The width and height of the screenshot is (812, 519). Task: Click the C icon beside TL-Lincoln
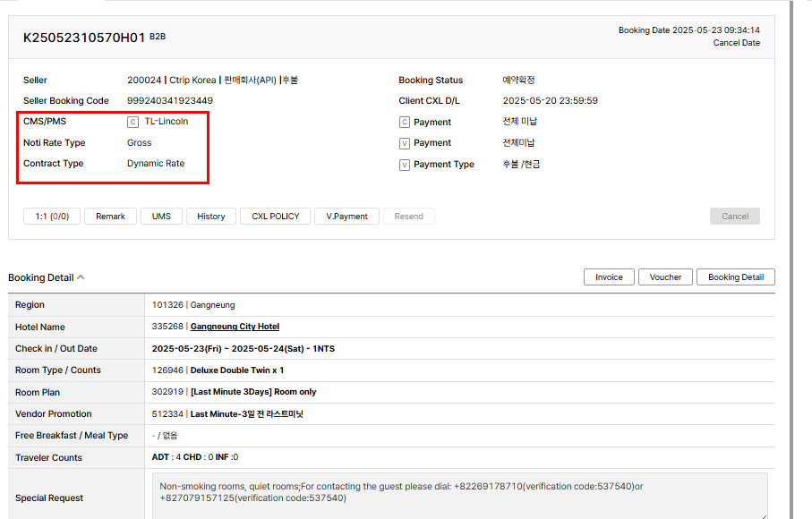133,122
